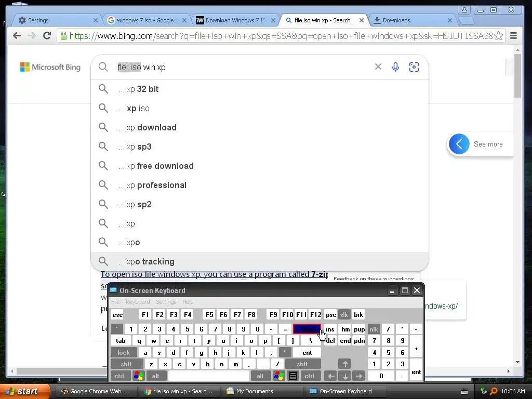Click the page vertical scrollbar thumb
This screenshot has width=532, height=399.
click(x=517, y=75)
